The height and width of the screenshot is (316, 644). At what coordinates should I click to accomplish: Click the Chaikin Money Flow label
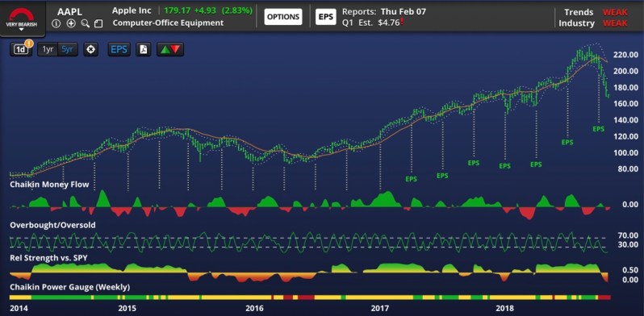coord(49,185)
